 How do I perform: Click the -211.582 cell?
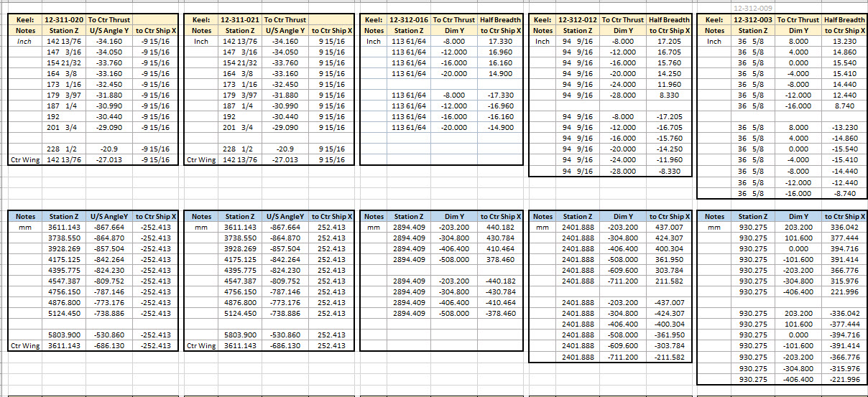[669, 357]
